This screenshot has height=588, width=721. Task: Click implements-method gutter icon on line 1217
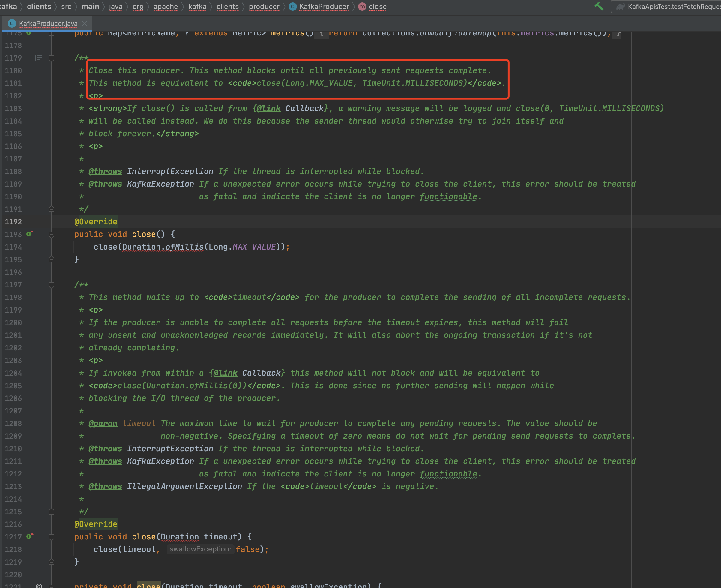[30, 536]
